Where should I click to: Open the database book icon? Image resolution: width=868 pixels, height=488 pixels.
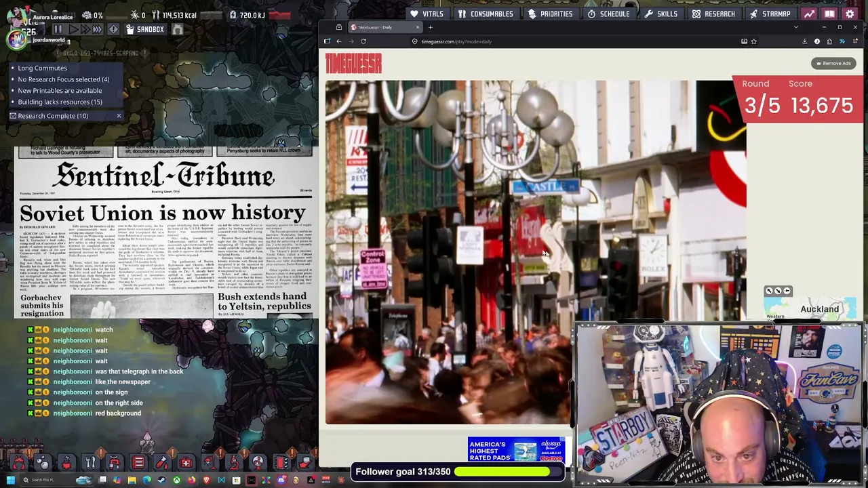click(x=829, y=14)
